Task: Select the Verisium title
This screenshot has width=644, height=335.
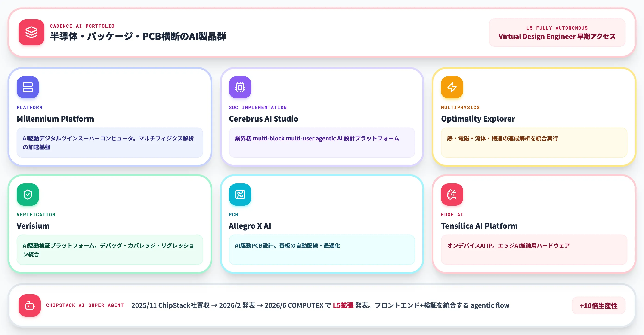Action: tap(33, 226)
